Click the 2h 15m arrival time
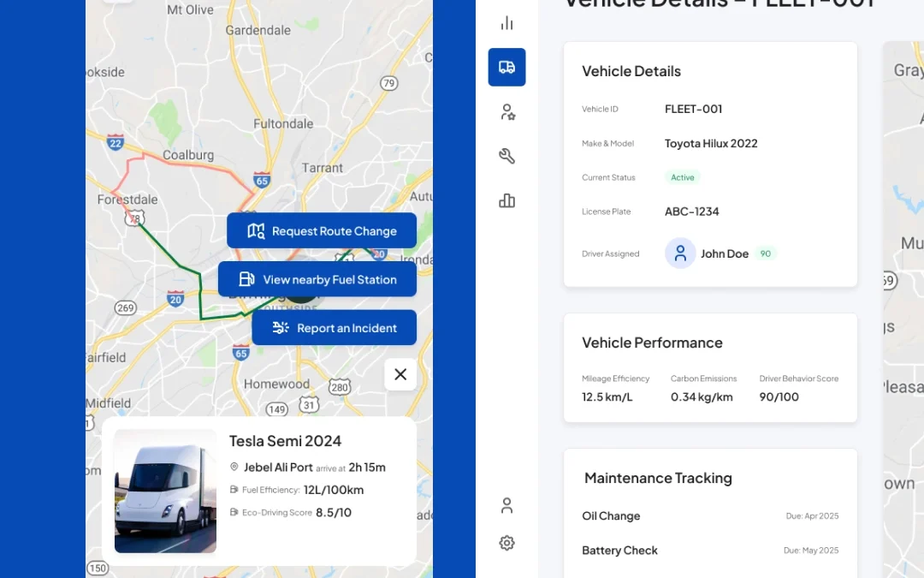The image size is (924, 578). coord(367,468)
